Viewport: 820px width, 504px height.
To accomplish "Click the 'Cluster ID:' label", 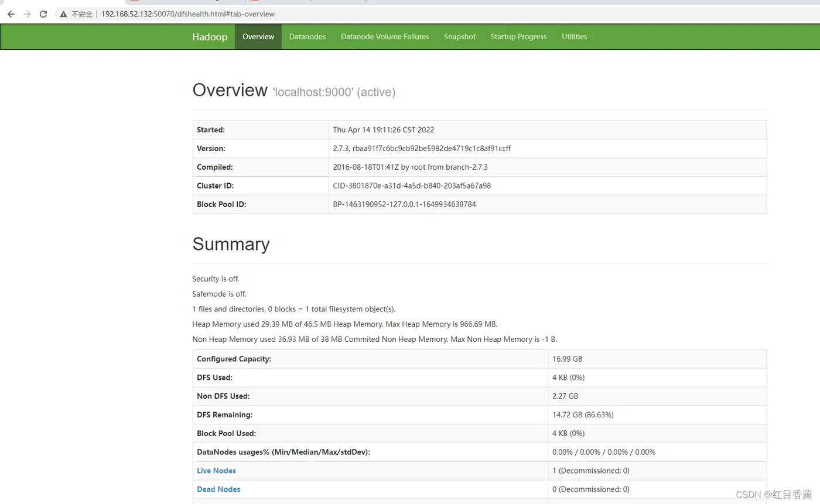I will pos(216,186).
